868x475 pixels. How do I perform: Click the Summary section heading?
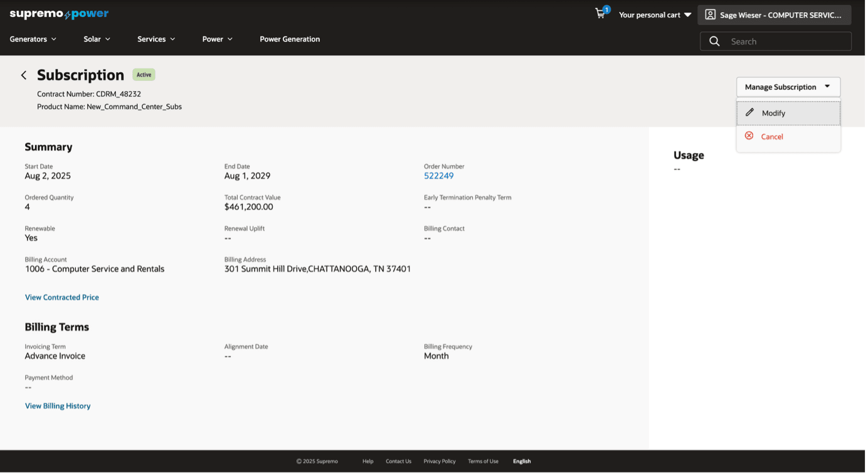point(48,147)
